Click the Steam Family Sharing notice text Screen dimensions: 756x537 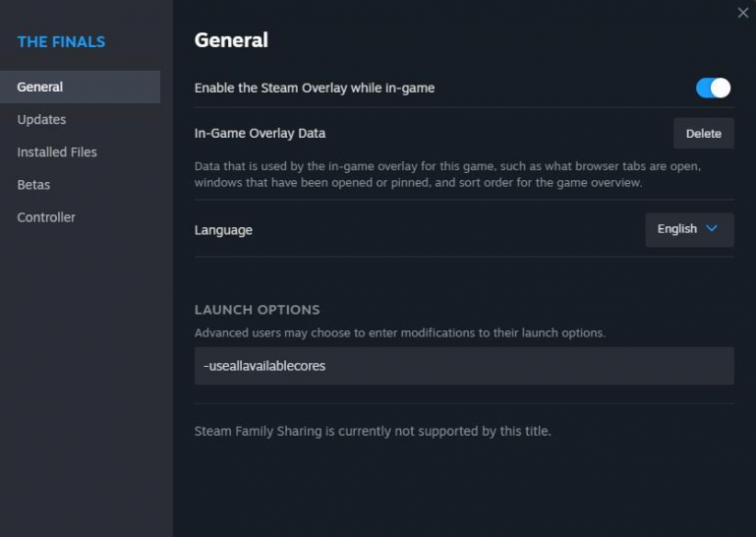pyautogui.click(x=373, y=431)
